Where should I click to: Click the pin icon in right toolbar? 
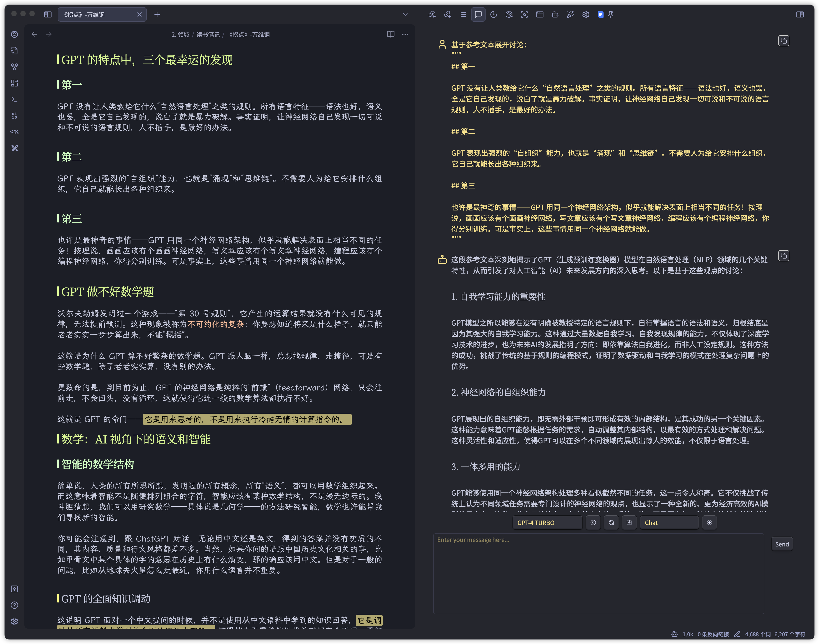point(611,14)
